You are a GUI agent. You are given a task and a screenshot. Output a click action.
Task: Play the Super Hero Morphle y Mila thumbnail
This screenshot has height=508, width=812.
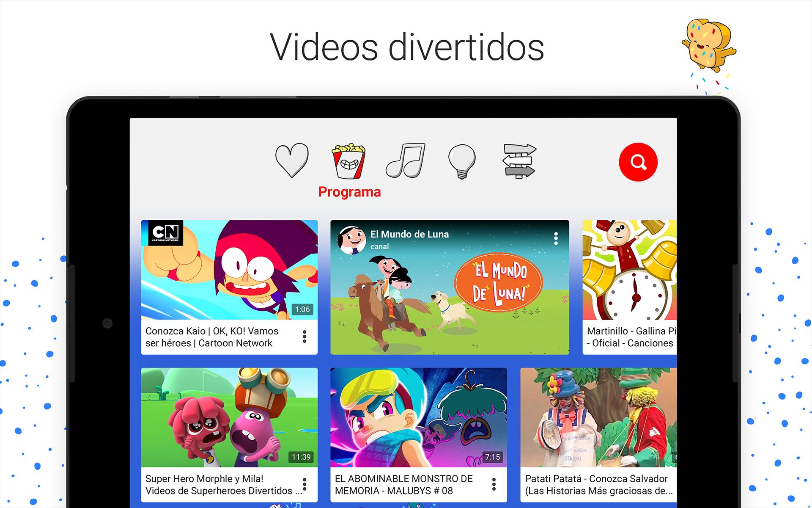pos(229,417)
